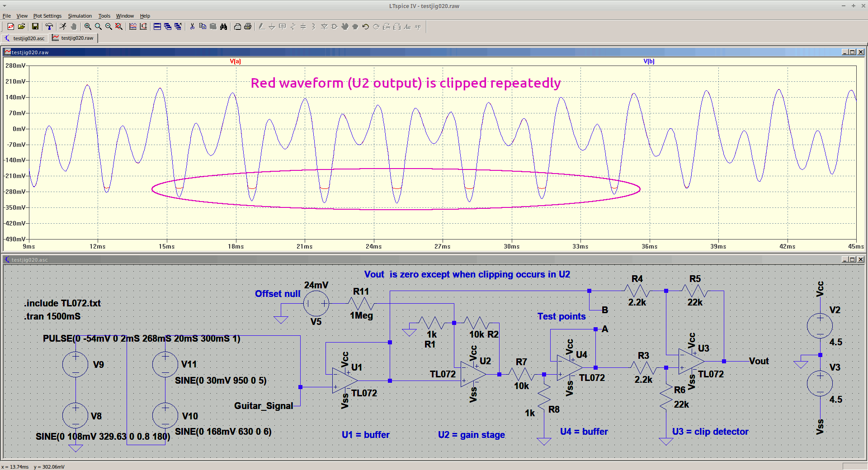Screen dimensions: 868x470
Task: Click the Print printer icon
Action: pos(248,27)
